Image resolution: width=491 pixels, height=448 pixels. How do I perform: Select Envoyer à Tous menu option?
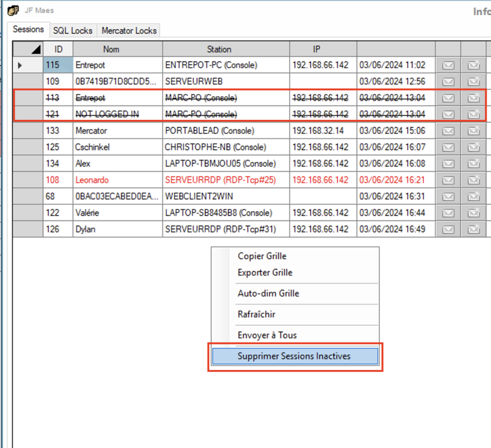tap(267, 335)
